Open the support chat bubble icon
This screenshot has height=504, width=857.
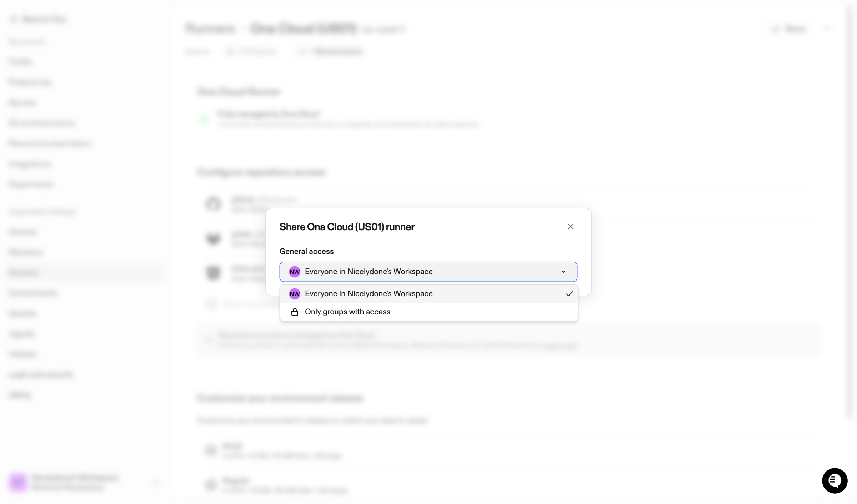pos(835,480)
